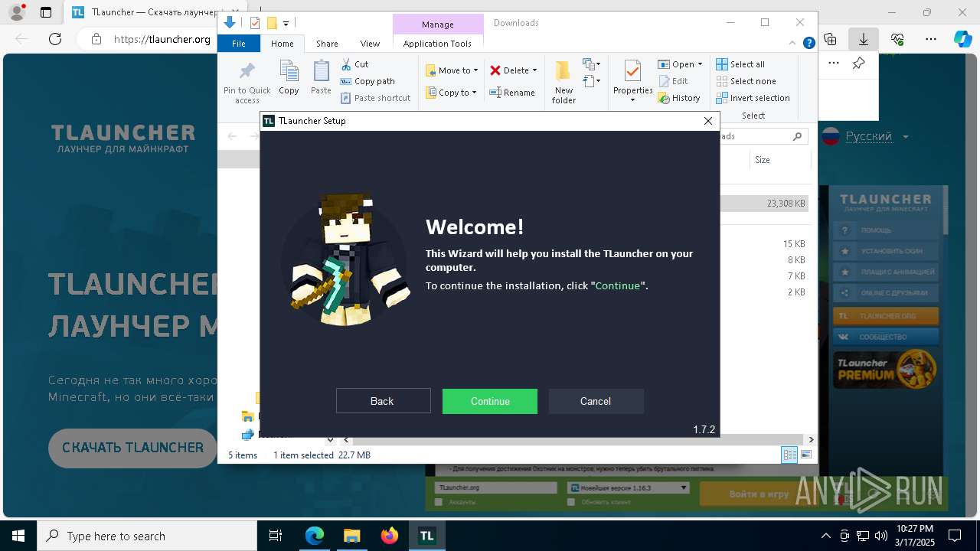
Task: Cancel the TLauncher Setup wizard
Action: [x=596, y=401]
